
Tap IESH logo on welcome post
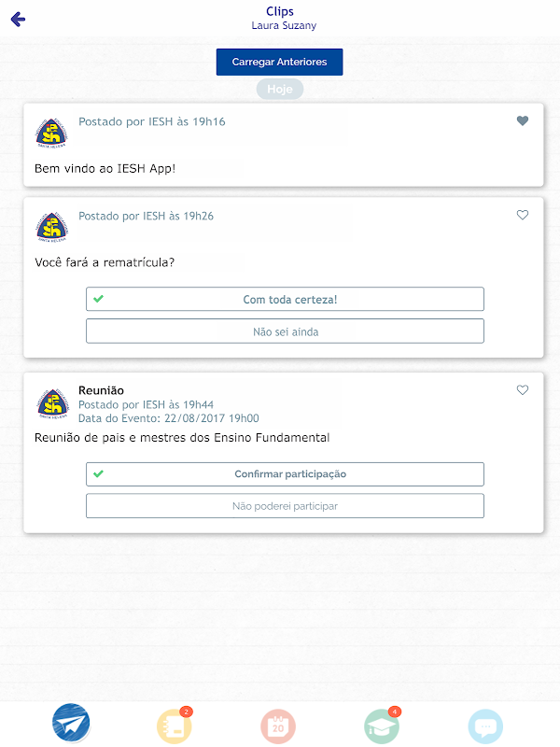[51, 133]
